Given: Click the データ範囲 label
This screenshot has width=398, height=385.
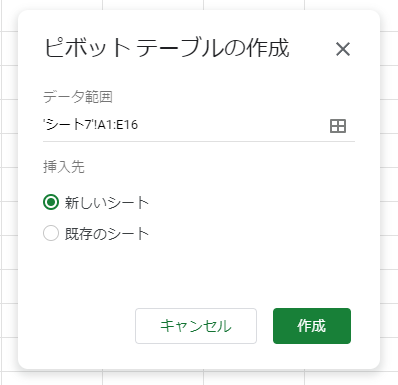Looking at the screenshot, I should coord(78,97).
